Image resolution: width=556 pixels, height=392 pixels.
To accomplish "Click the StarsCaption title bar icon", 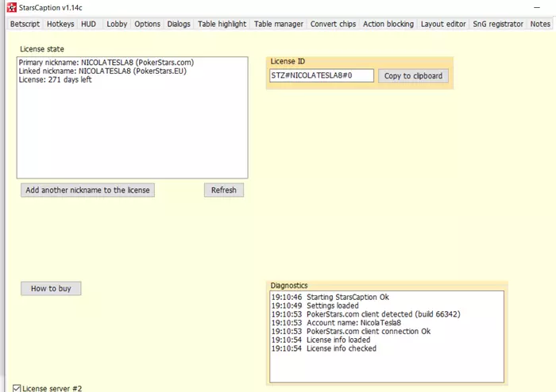I will (x=12, y=7).
